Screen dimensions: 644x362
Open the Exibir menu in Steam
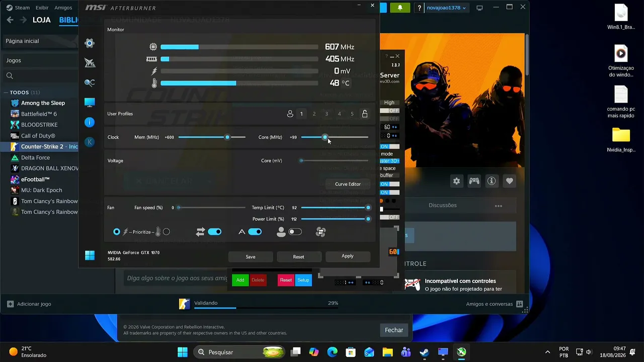pos(42,8)
